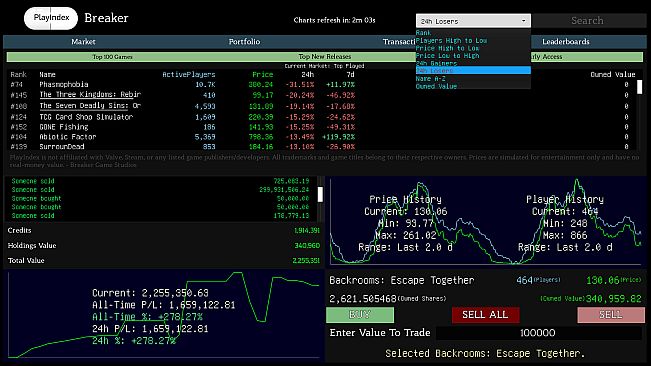This screenshot has width=651, height=366.
Task: Click the 7d column header
Action: tap(350, 75)
